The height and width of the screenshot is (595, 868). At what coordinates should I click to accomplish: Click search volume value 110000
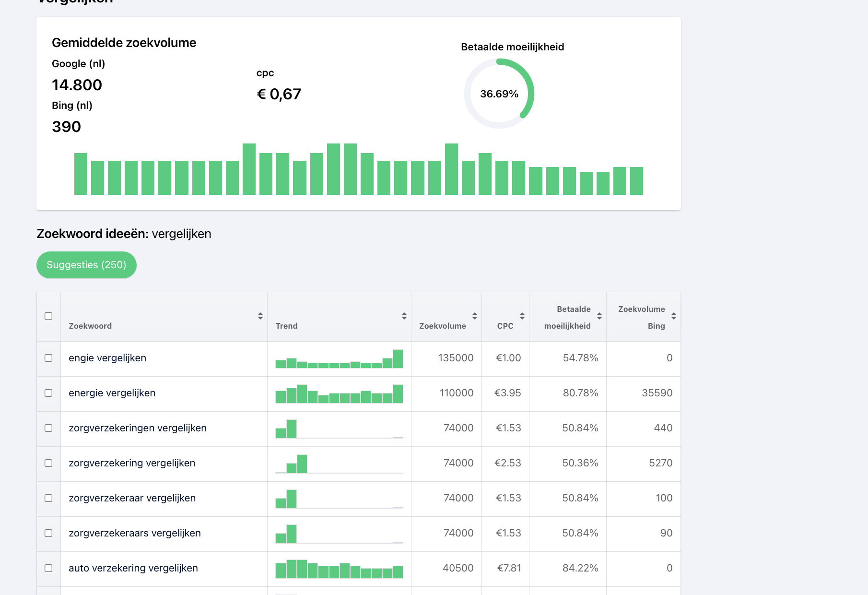457,393
